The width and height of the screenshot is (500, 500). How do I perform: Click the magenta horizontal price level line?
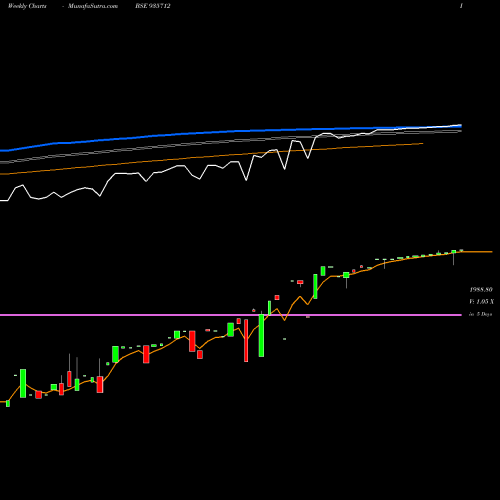pos(231,315)
